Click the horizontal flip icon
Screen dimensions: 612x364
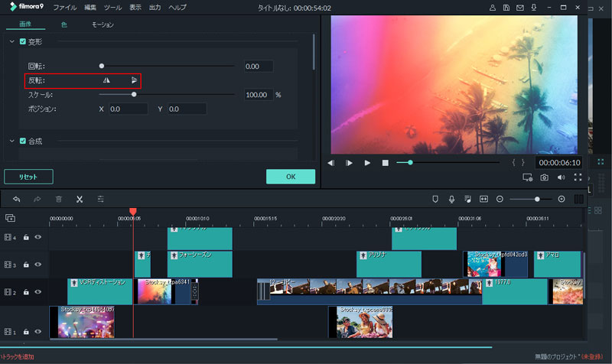pos(106,80)
